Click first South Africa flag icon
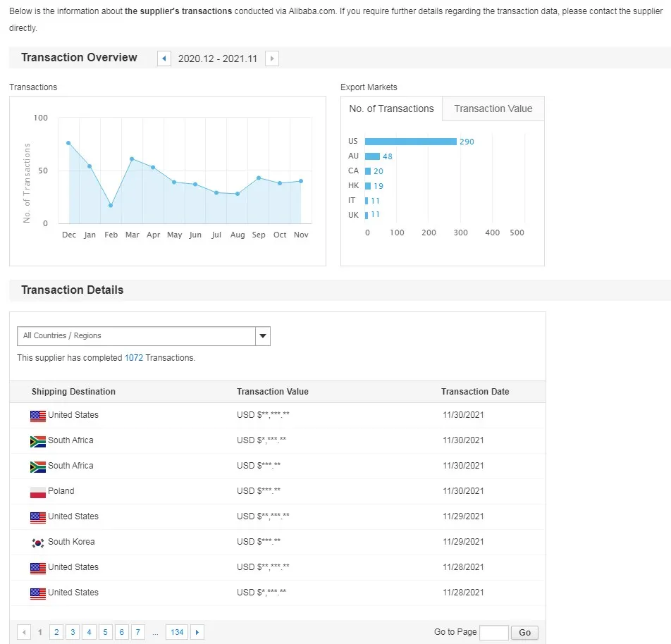 point(38,441)
